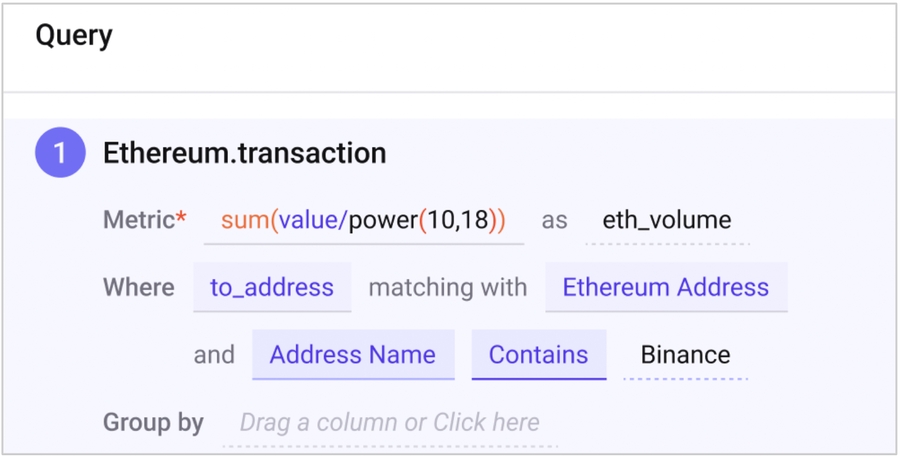Click the 'value' column in metric formula
Viewport: 900px width, 457px height.
pos(306,220)
